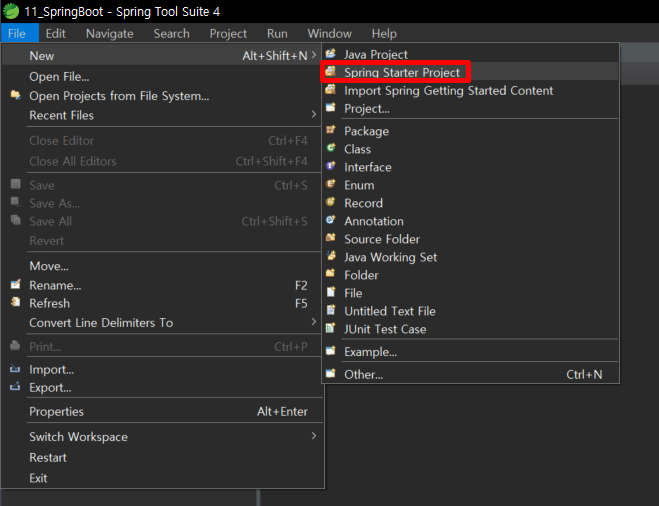This screenshot has width=659, height=506.
Task: Click the Java Working Set icon
Action: [x=331, y=256]
